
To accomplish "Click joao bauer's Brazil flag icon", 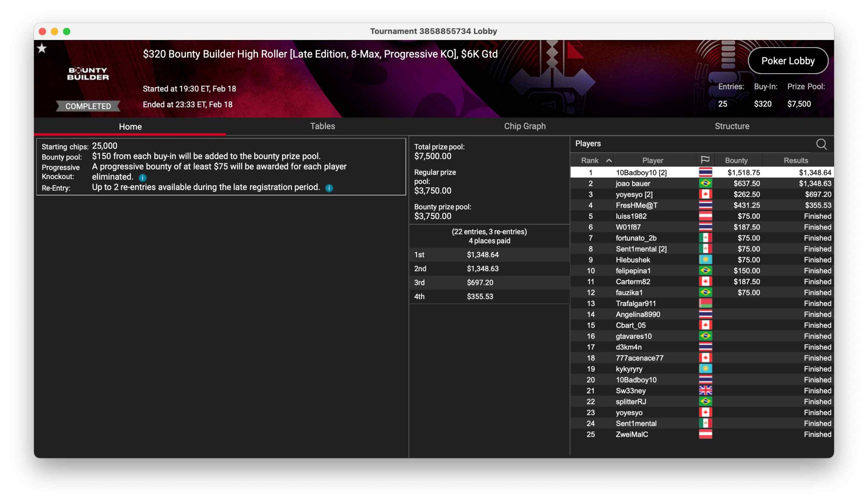I will coord(705,183).
